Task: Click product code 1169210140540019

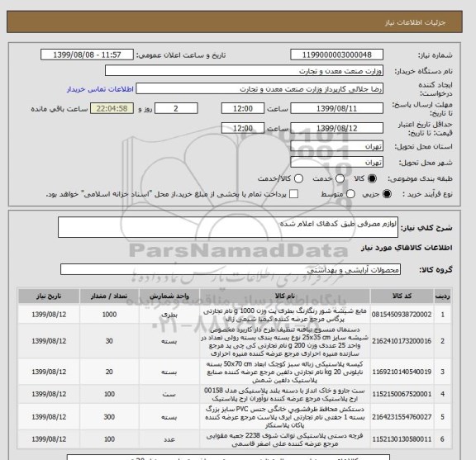Action: 402,372
